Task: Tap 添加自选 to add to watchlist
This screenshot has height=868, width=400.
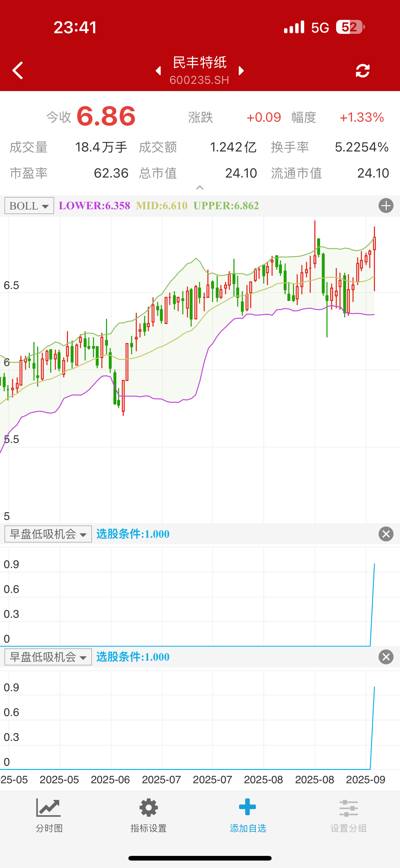Action: coord(248,816)
